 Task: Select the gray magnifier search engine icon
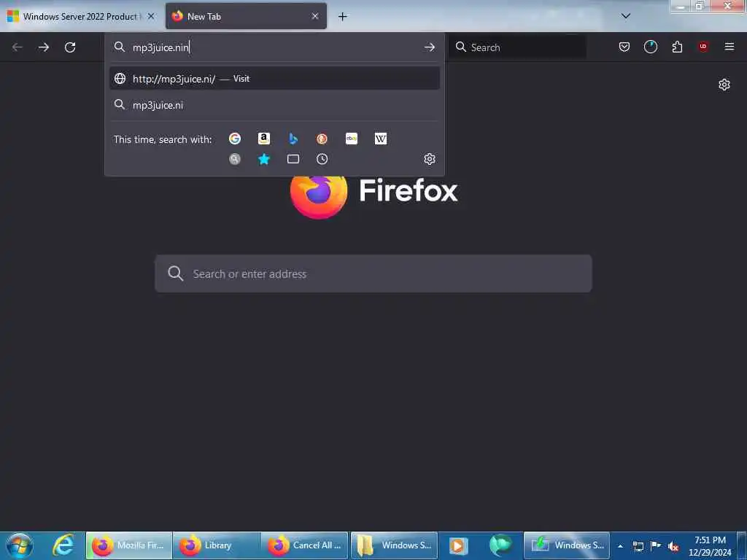click(235, 159)
